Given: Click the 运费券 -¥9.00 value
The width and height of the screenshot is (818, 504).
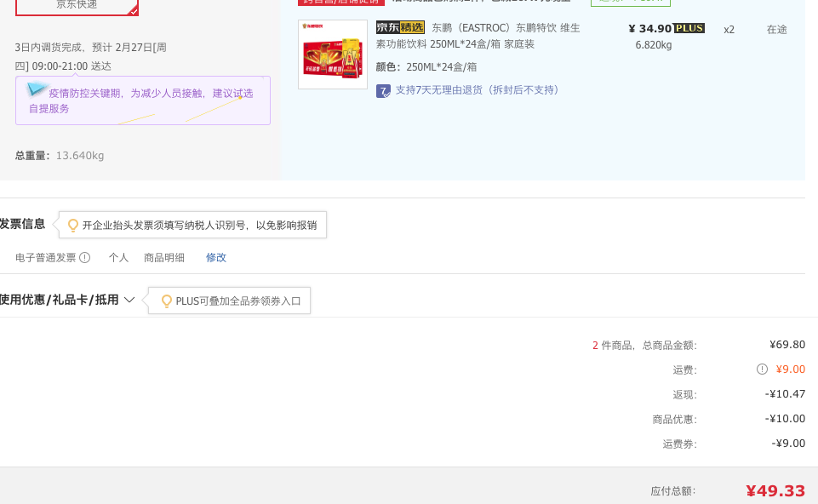Looking at the screenshot, I should [x=788, y=443].
